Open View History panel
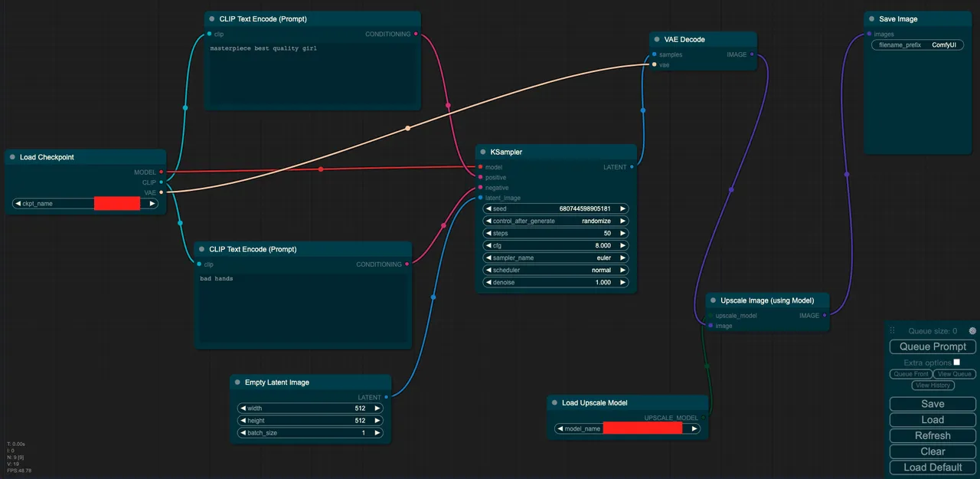Image resolution: width=980 pixels, height=479 pixels. (933, 385)
